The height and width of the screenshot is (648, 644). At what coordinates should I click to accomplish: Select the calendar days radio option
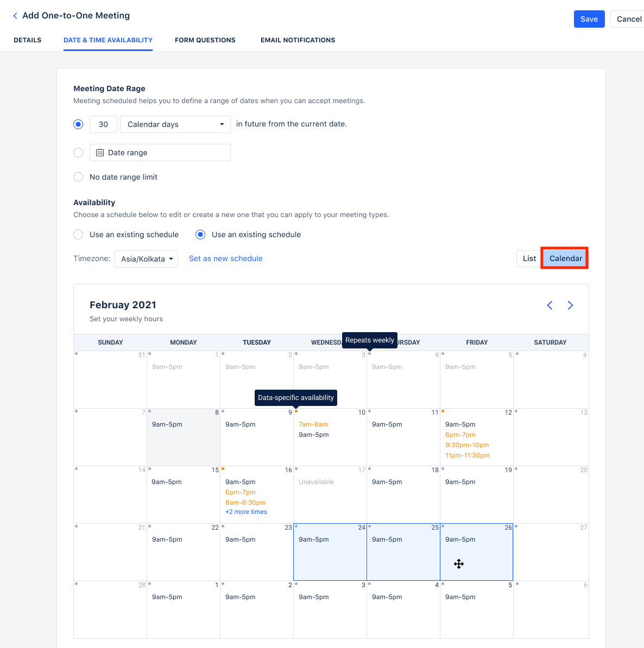click(x=78, y=124)
